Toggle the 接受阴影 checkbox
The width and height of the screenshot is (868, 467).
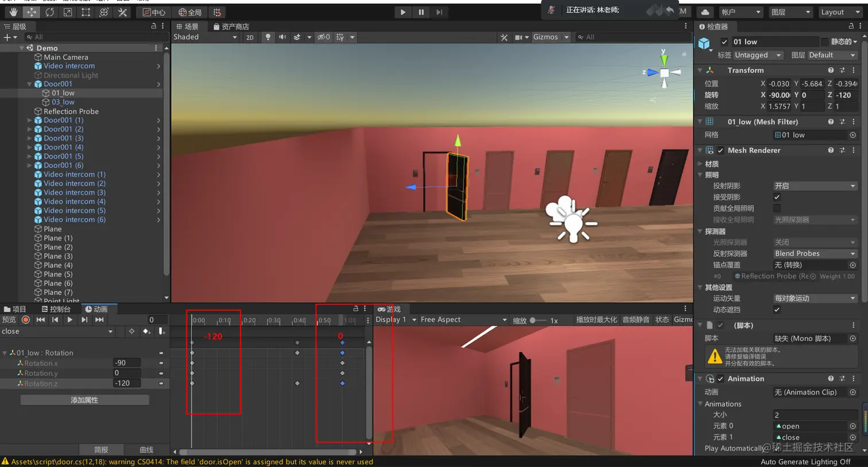click(777, 197)
